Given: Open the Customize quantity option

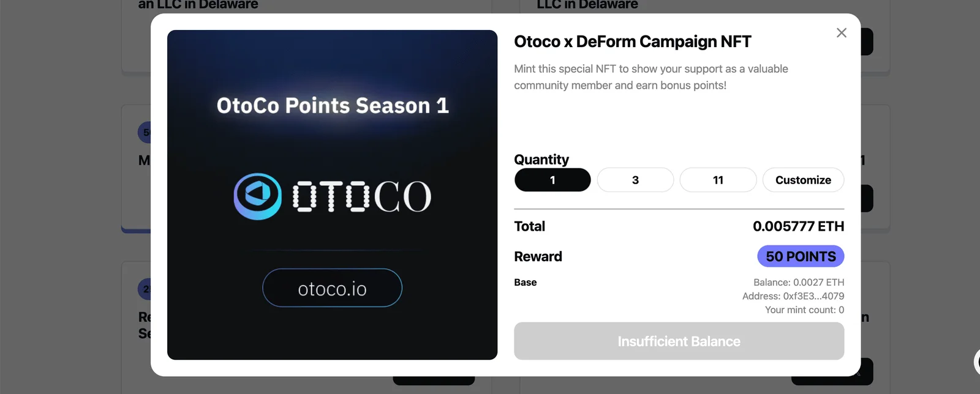Looking at the screenshot, I should pyautogui.click(x=803, y=180).
